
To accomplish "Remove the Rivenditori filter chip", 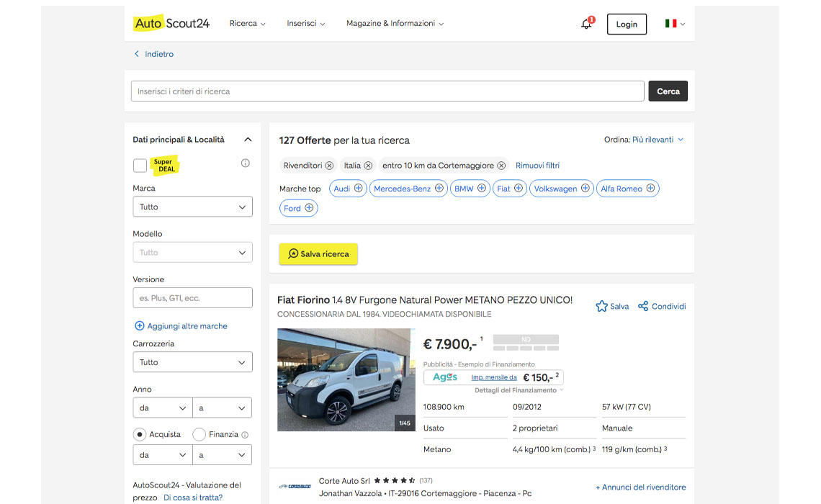I will 329,166.
